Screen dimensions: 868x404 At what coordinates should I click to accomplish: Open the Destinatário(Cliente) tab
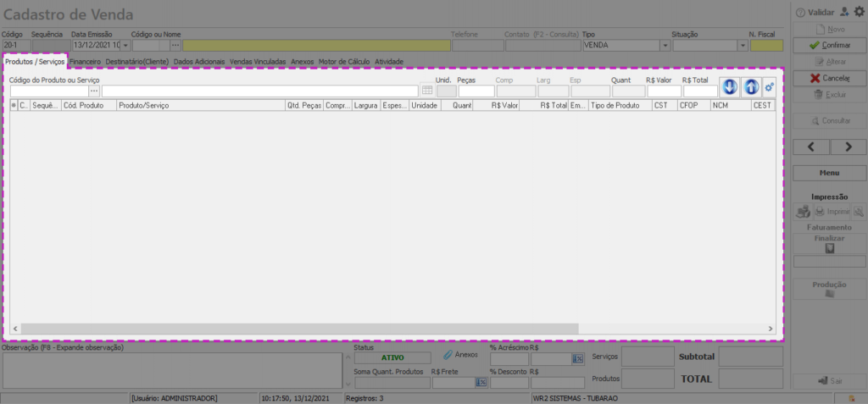(x=136, y=62)
